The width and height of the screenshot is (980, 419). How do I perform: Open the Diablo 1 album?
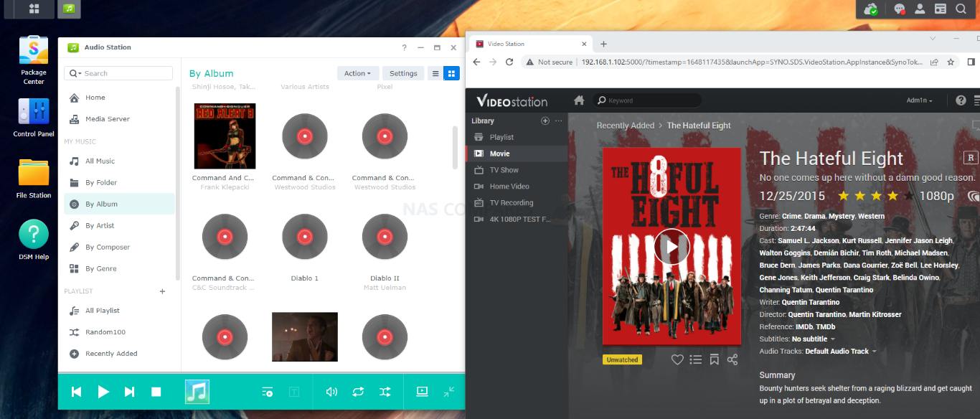(305, 237)
